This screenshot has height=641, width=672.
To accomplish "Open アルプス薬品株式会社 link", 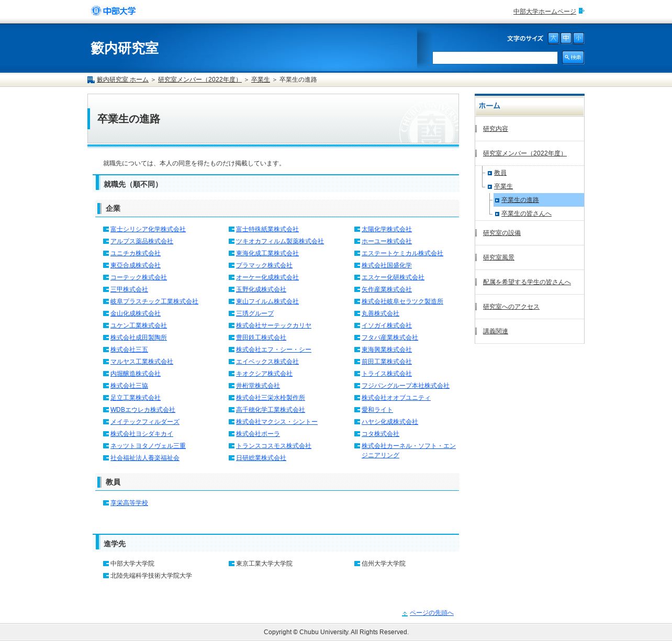I will pos(142,241).
